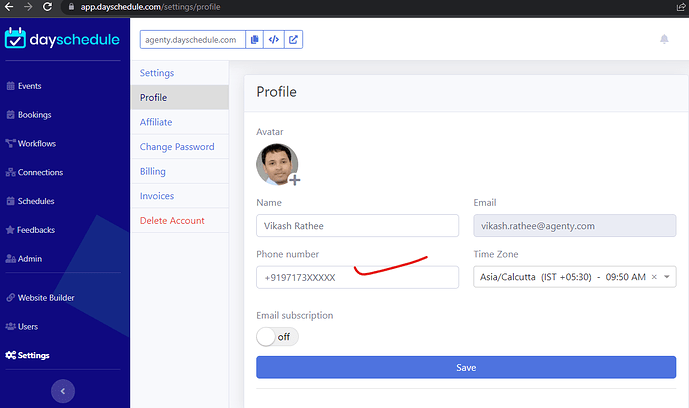Click the dayschedule logo

[62, 39]
